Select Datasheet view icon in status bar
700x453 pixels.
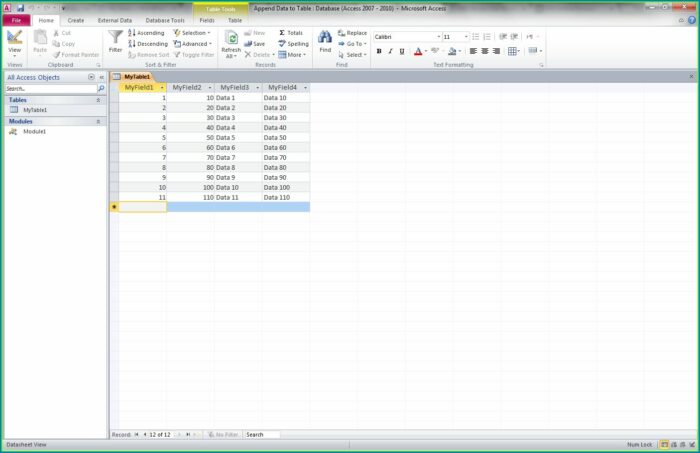(664, 445)
